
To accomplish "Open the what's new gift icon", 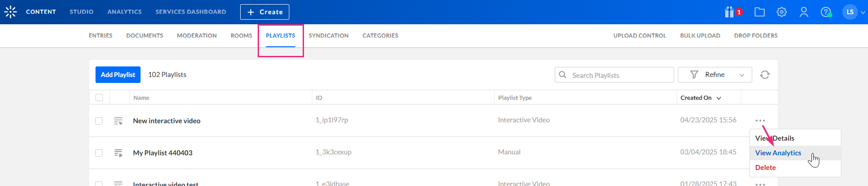I will [729, 12].
